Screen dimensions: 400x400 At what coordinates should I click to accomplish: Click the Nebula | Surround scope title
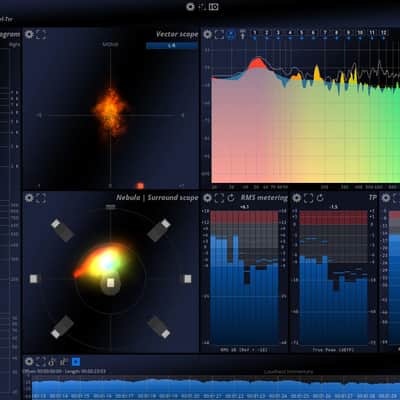[157, 198]
